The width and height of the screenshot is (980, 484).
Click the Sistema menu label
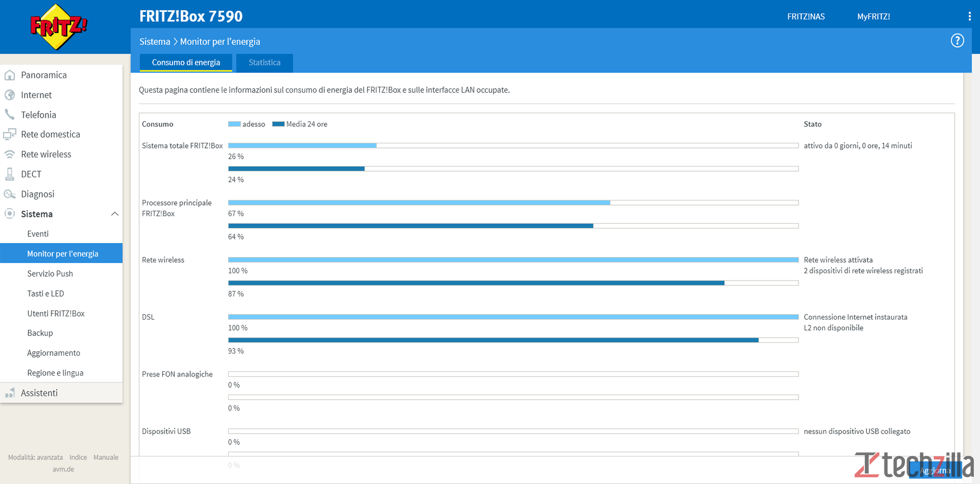pyautogui.click(x=37, y=214)
